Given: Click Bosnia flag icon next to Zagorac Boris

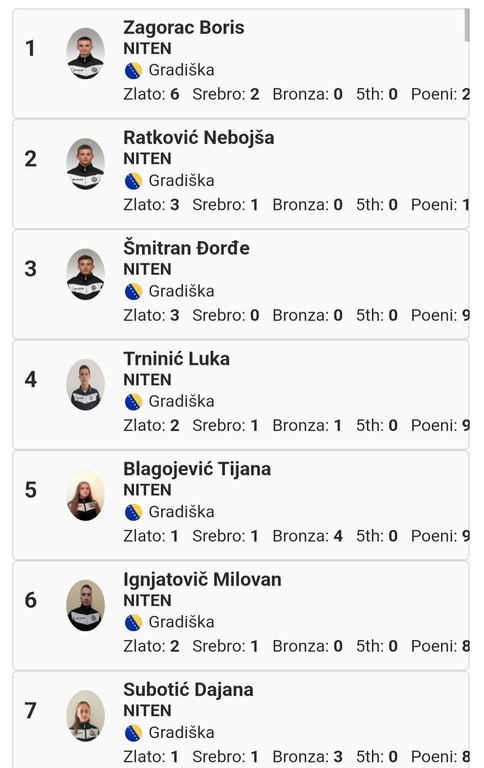Looking at the screenshot, I should coord(133,71).
